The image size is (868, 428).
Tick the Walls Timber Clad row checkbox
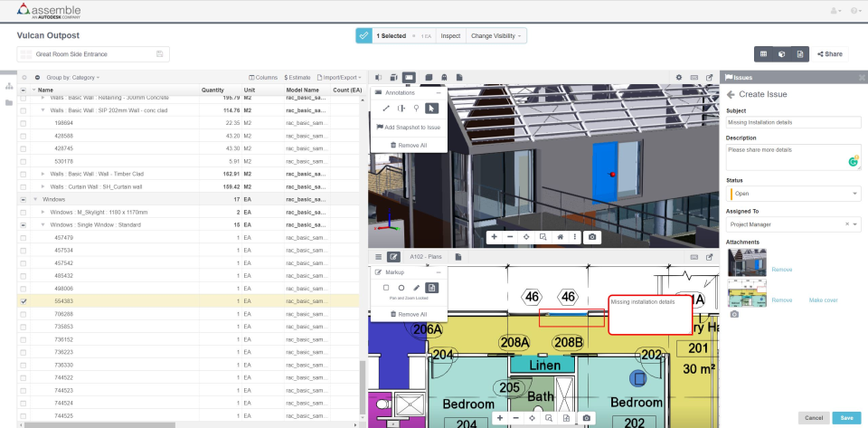point(24,174)
